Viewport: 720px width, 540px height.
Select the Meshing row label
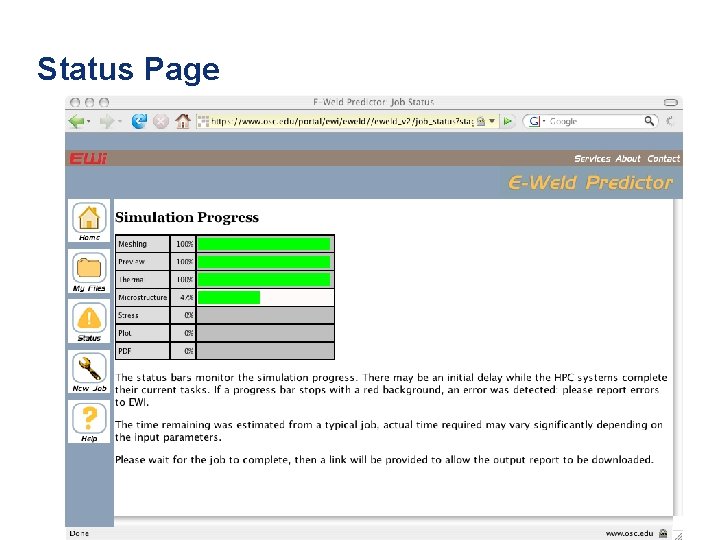point(142,244)
